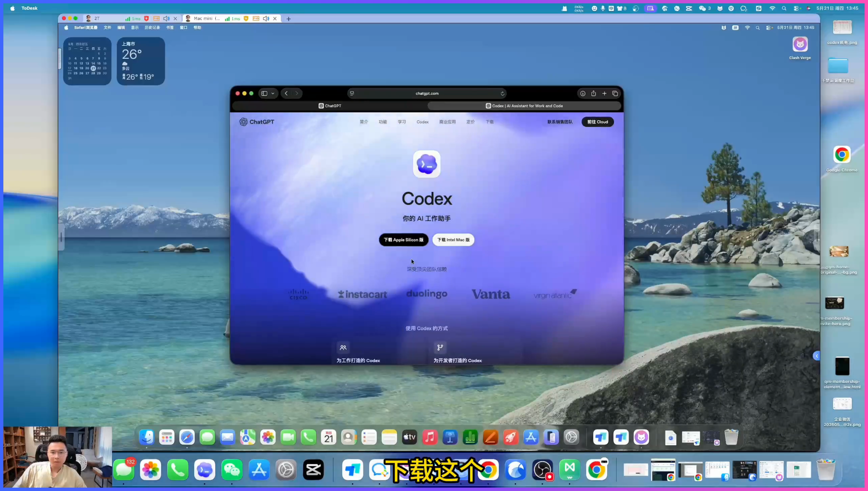Click the chatgpt.com address bar
Screen dimensions: 868x491
pos(427,94)
